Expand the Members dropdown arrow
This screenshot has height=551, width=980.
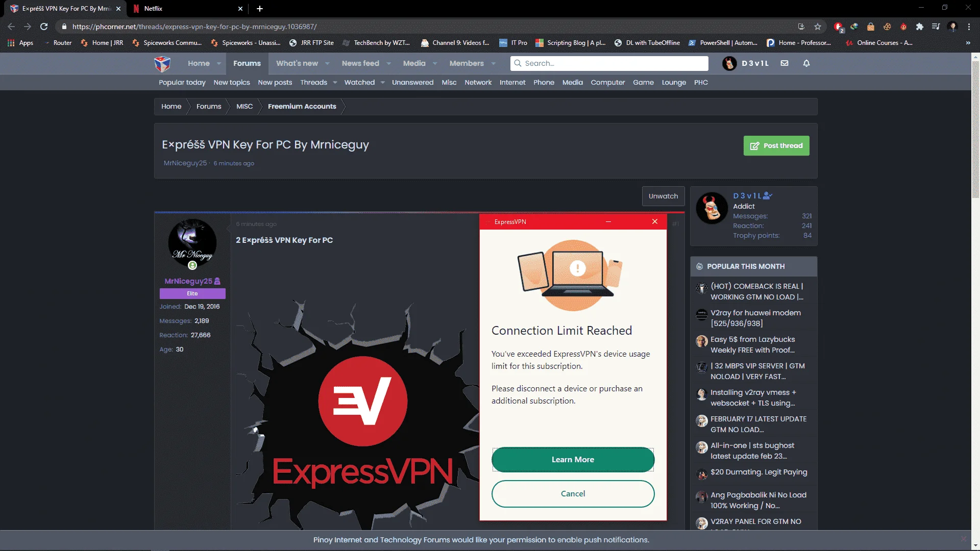[494, 64]
